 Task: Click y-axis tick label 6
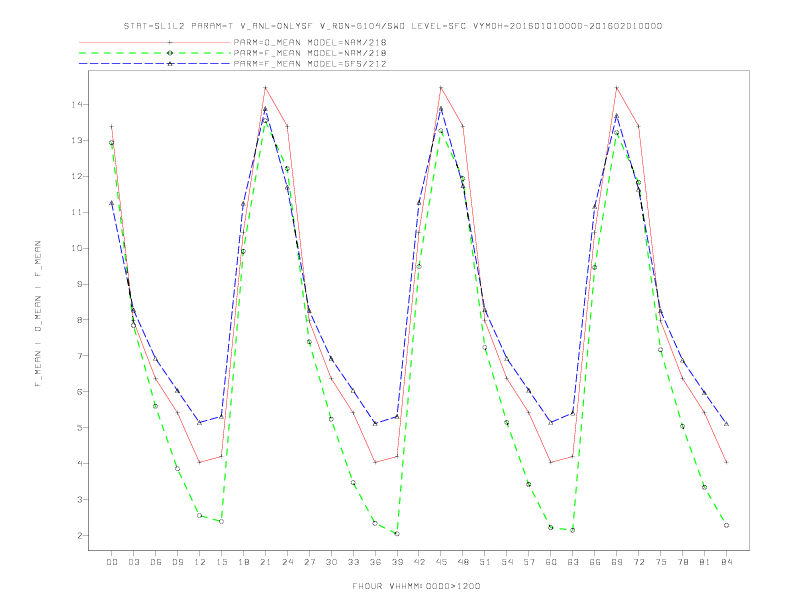(x=80, y=391)
